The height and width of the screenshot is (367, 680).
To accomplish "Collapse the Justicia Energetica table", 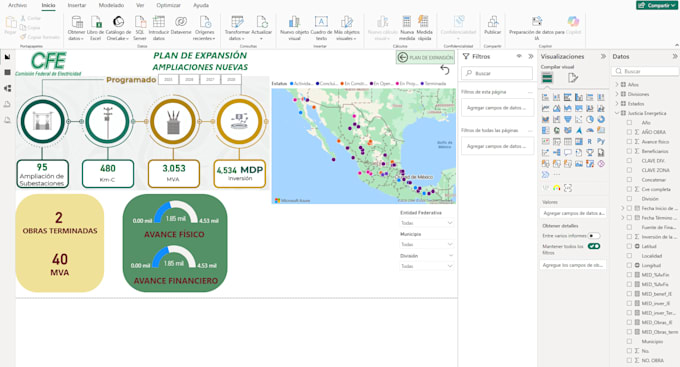I will (617, 113).
